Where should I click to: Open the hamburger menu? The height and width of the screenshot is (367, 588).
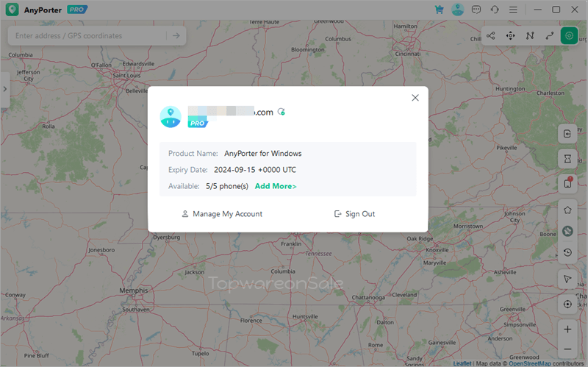[x=513, y=10]
